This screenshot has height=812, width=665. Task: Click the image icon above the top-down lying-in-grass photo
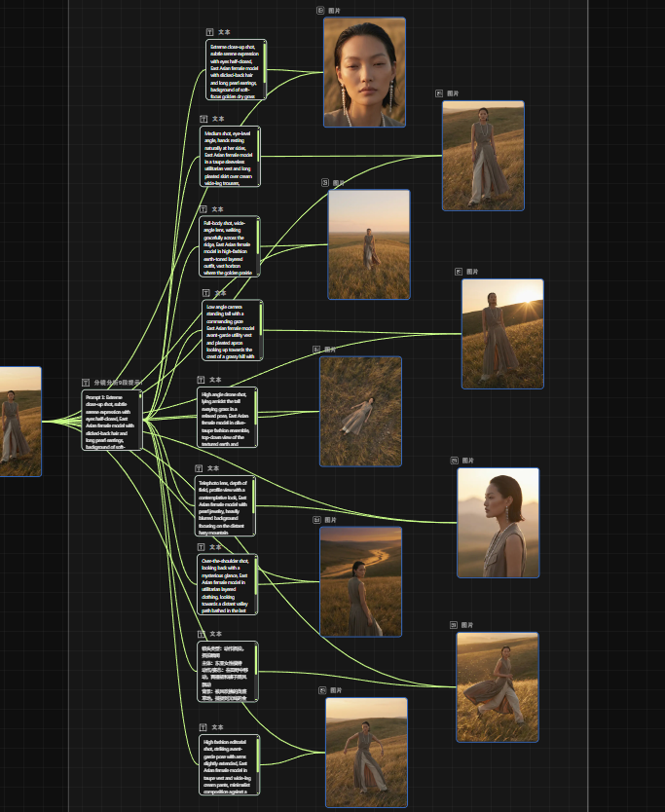tap(316, 349)
